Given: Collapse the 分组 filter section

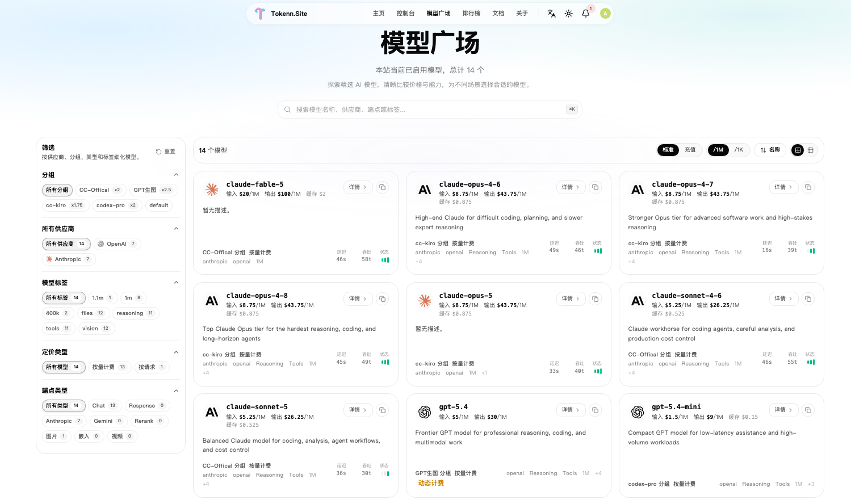Looking at the screenshot, I should coord(176,175).
